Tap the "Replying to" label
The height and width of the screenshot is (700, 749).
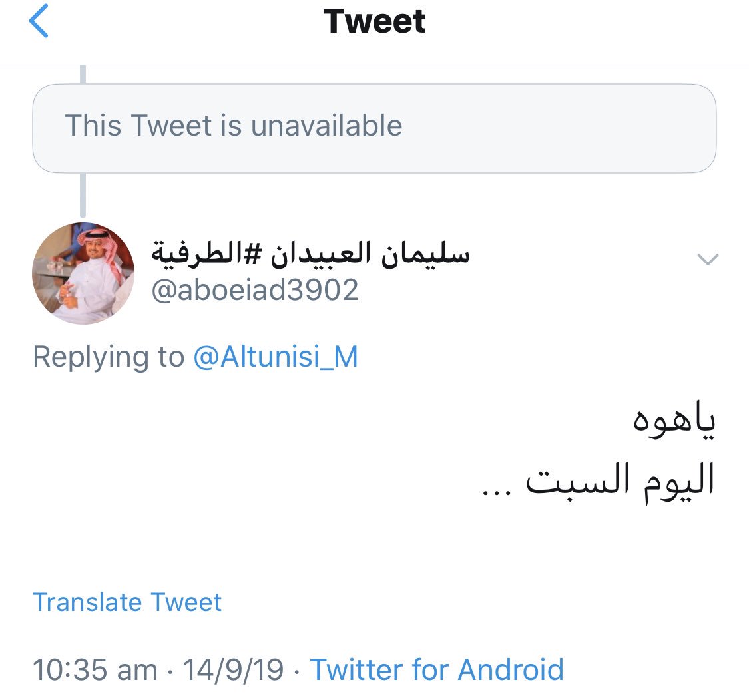pyautogui.click(x=108, y=357)
